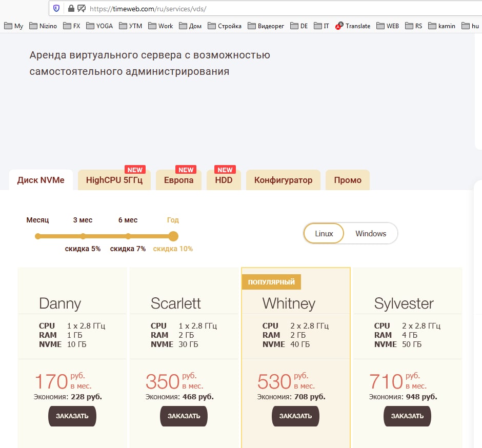This screenshot has height=448, width=482.
Task: Click the 350 руб. price
Action: click(174, 381)
